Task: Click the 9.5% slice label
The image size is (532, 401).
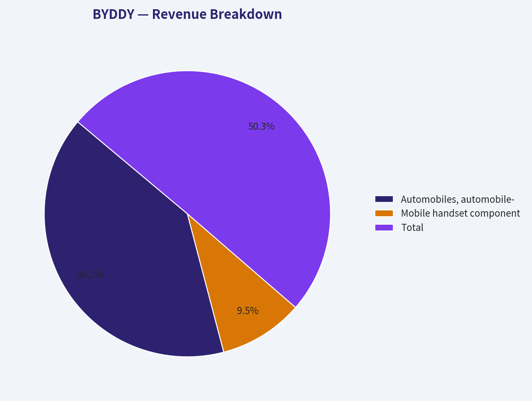Action: [248, 311]
